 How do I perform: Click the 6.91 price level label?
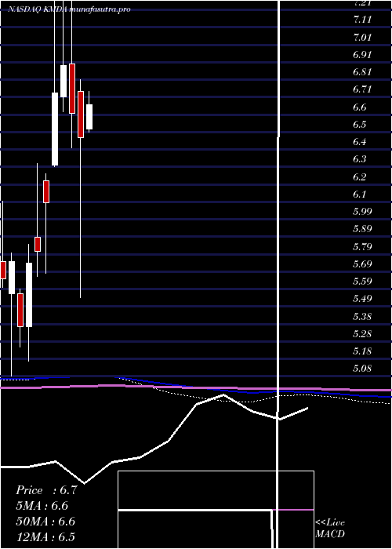coord(362,55)
